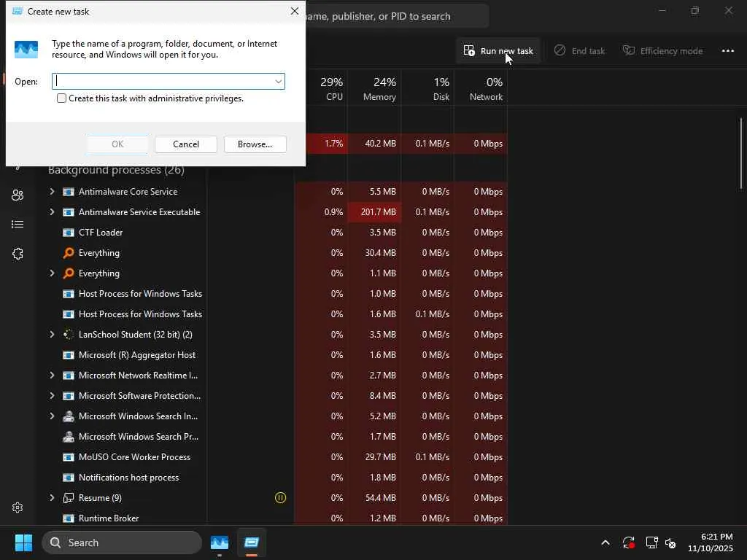
Task: Click Microsoft Windows Search Pr... icon
Action: tap(69, 436)
